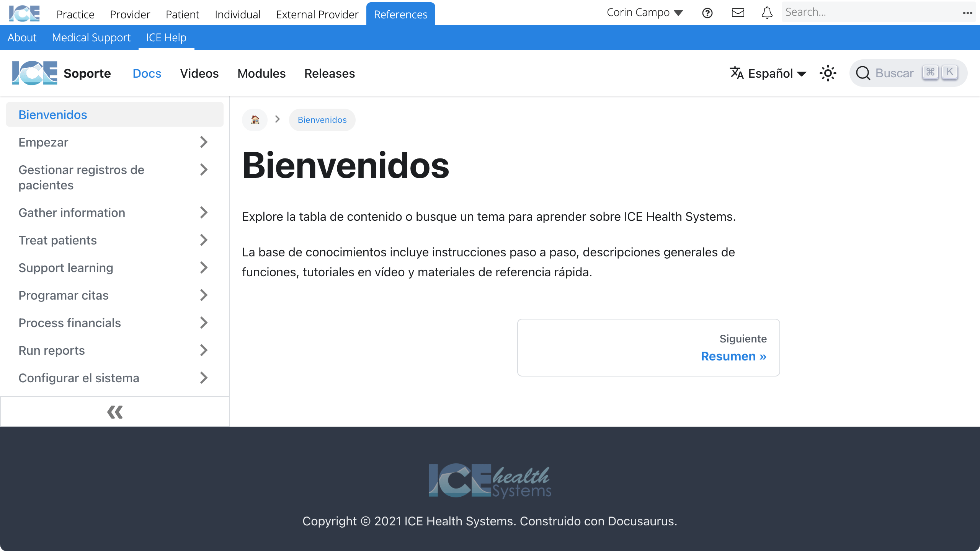980x551 pixels.
Task: Click the Buscar magnifier icon
Action: (x=863, y=73)
